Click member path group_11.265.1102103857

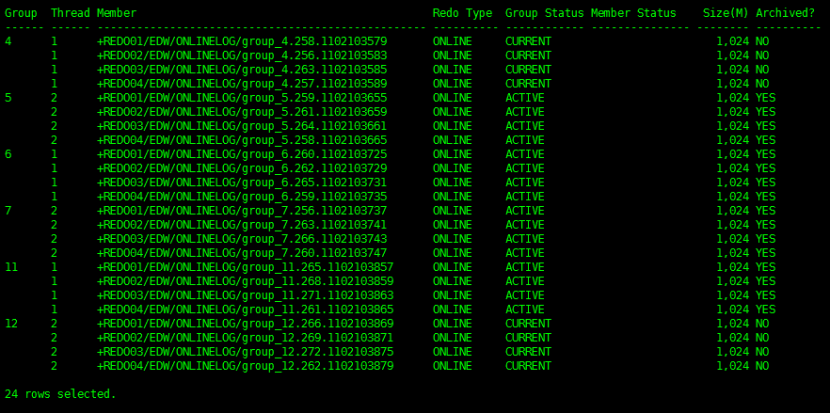point(245,267)
